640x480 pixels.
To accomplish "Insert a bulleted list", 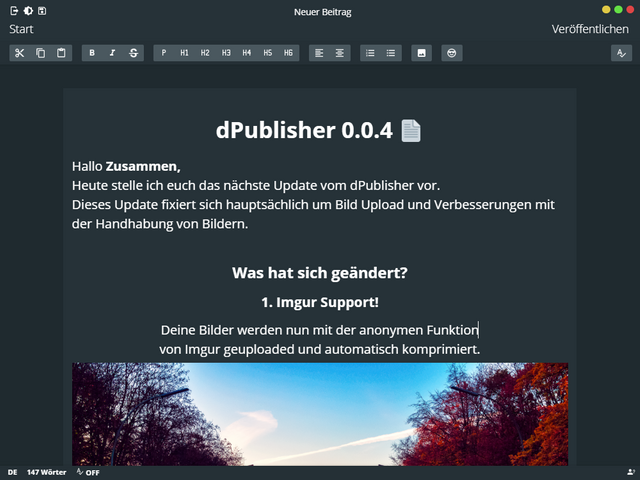I will coord(391,53).
